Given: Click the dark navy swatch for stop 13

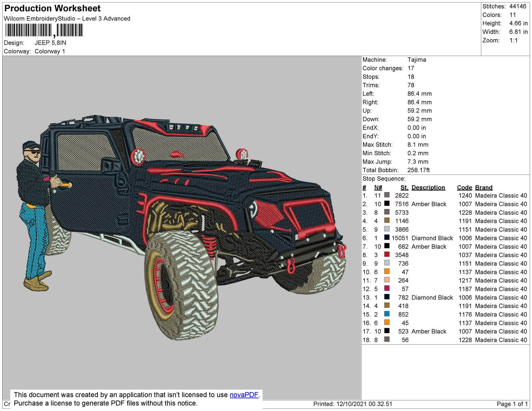Looking at the screenshot, I should click(387, 297).
